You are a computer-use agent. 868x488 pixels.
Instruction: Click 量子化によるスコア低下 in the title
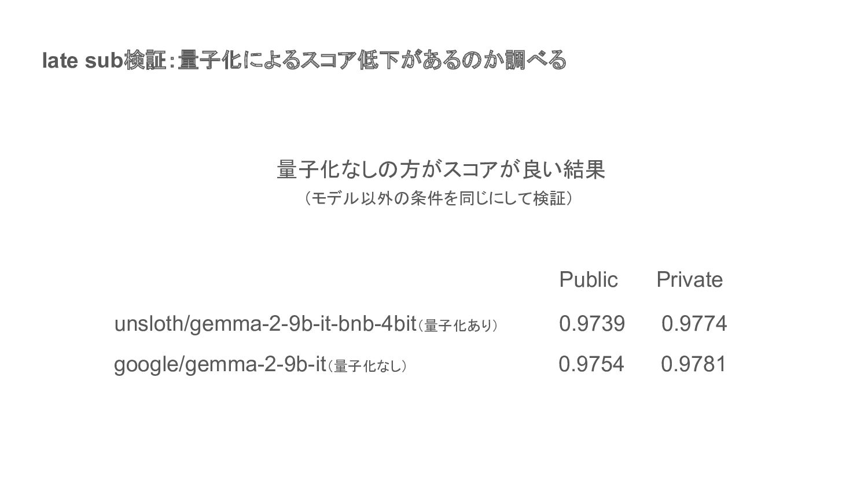point(288,60)
